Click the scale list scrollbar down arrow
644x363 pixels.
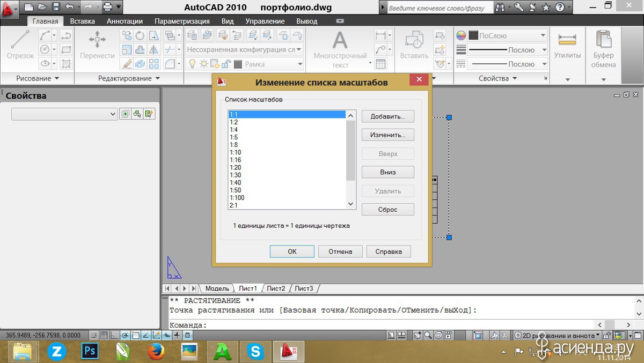[x=351, y=204]
